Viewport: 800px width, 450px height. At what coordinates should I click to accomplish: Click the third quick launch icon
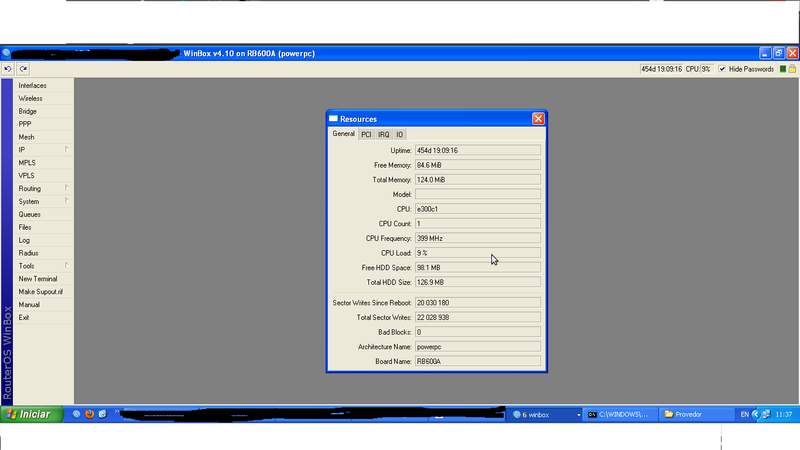pos(103,414)
